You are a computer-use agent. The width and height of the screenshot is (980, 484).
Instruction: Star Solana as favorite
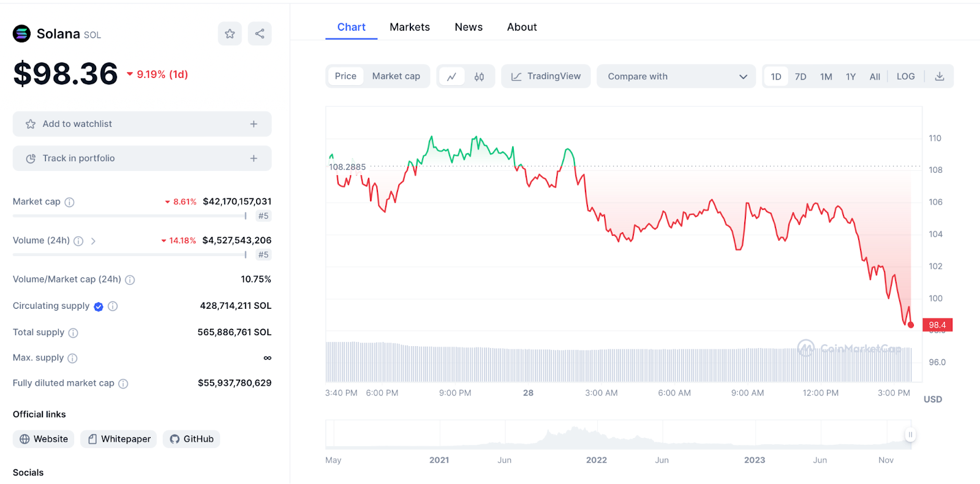click(x=230, y=34)
